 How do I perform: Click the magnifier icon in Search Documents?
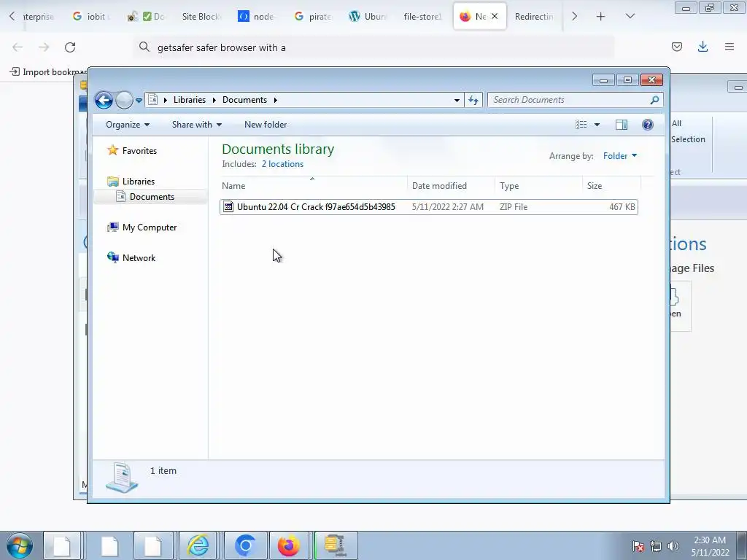tap(654, 100)
